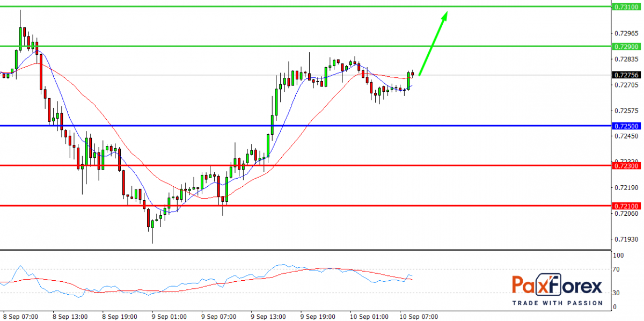Screen dimensions: 644x321
Task: Click the 0.72900 price level label
Action: 627,47
